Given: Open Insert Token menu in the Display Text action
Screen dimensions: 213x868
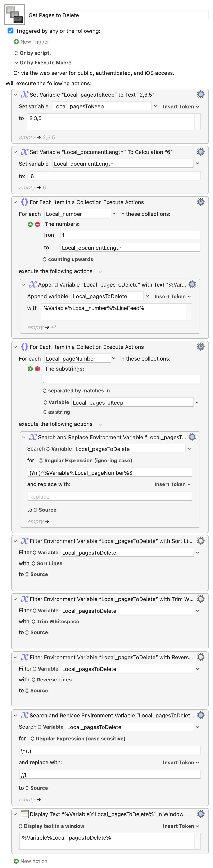Looking at the screenshot, I should pyautogui.click(x=181, y=826).
